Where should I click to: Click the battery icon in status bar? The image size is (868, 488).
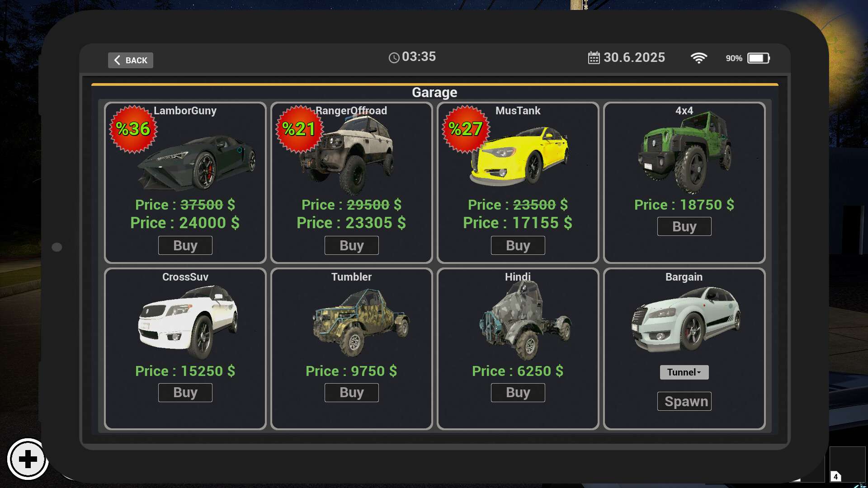coord(759,58)
